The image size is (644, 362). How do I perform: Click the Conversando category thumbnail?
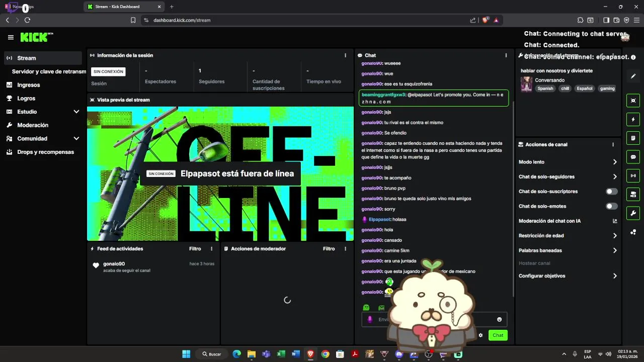(526, 84)
